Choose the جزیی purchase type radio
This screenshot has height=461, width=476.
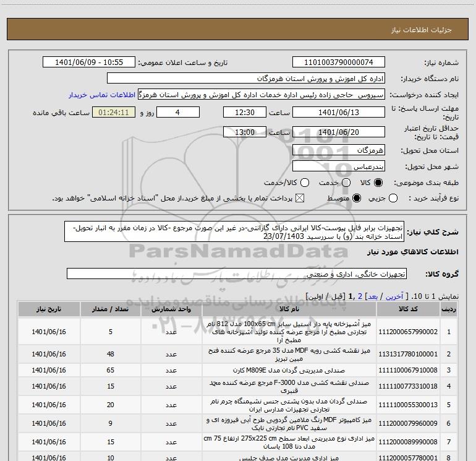pyautogui.click(x=393, y=198)
